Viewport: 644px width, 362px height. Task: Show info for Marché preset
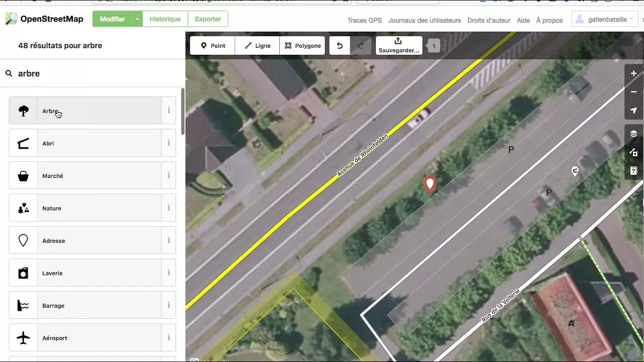(169, 175)
